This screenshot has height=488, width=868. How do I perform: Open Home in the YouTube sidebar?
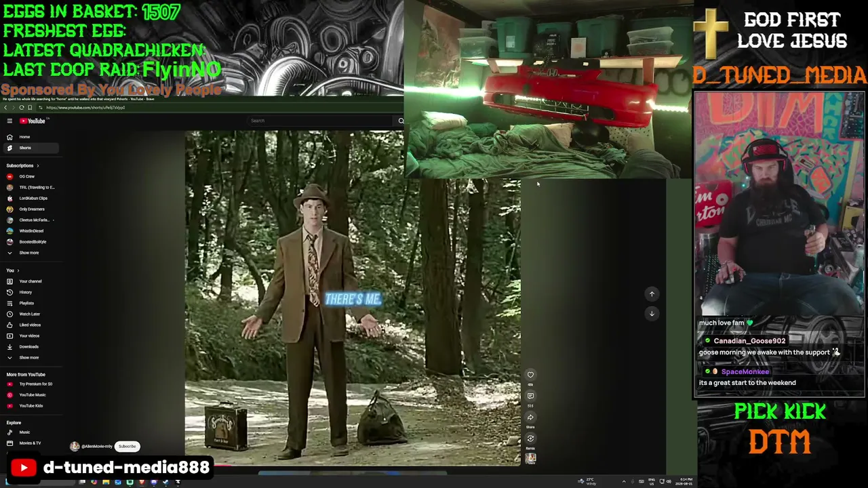click(31, 137)
